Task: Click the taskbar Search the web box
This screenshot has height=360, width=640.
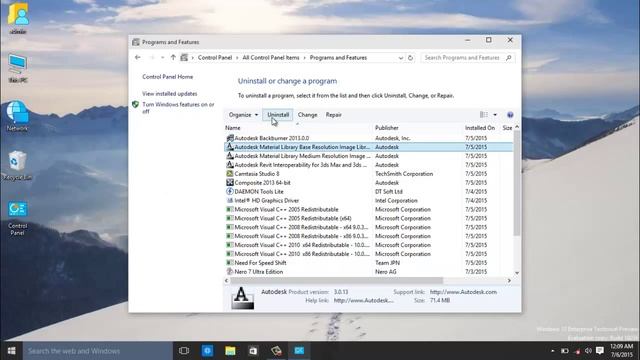Action: [98, 351]
